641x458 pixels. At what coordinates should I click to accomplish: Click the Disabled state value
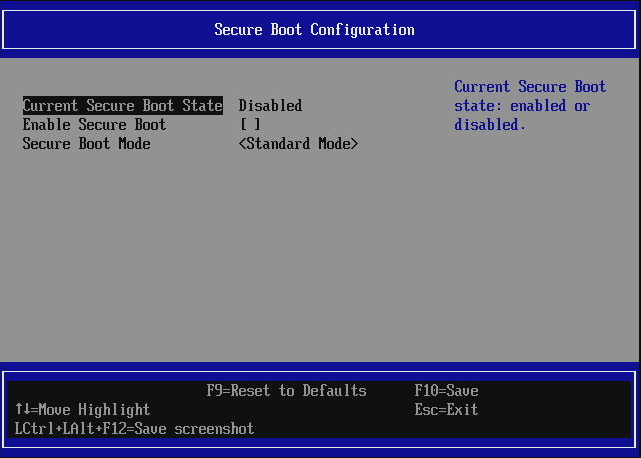270,106
